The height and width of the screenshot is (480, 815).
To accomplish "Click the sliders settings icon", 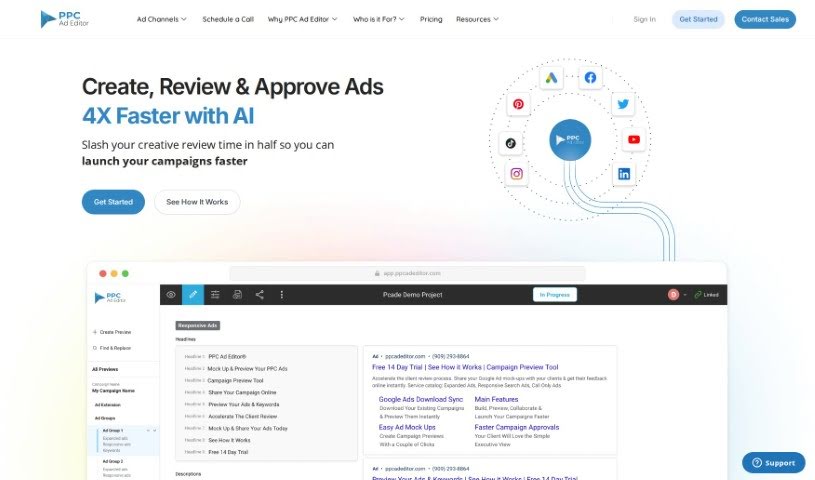I will coord(215,294).
